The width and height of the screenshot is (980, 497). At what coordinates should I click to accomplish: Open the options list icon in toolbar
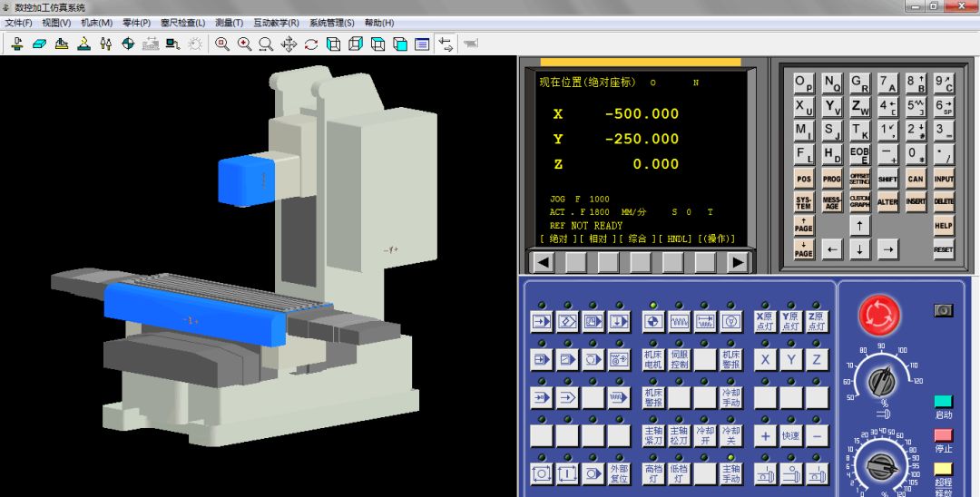pyautogui.click(x=423, y=44)
